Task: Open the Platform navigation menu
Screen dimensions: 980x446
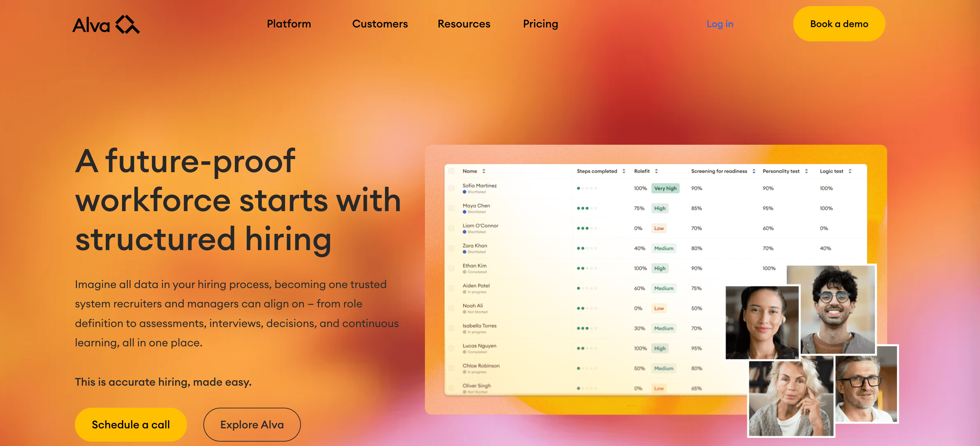Action: [x=289, y=24]
